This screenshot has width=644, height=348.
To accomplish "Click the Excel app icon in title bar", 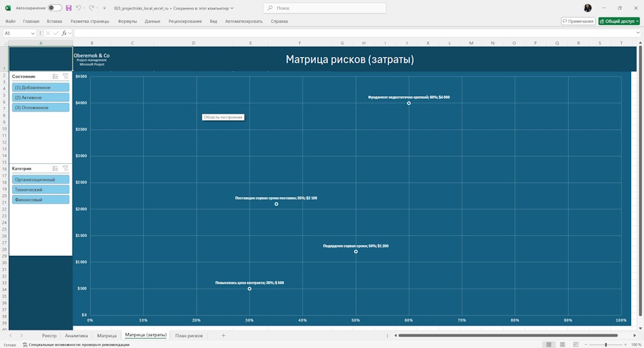I will 8,8.
